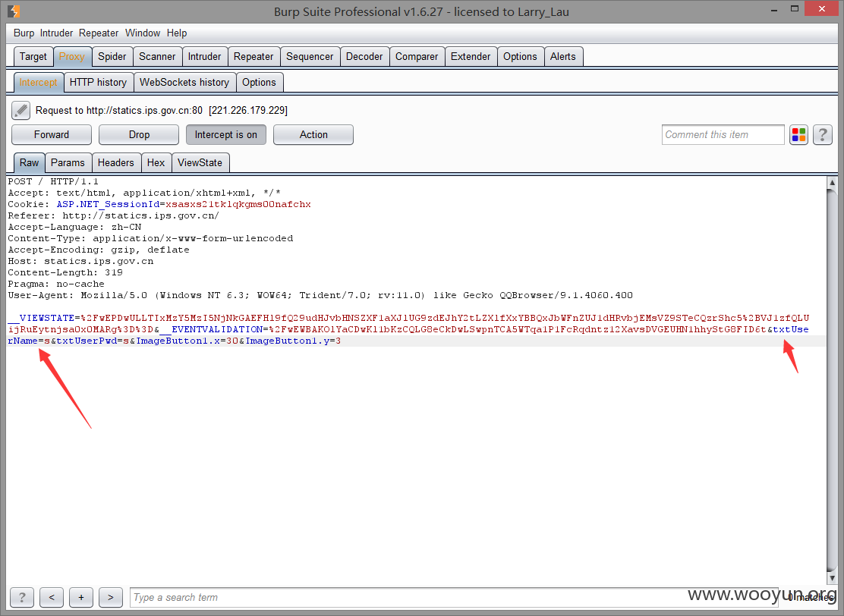This screenshot has width=844, height=616.
Task: Click the search term input field
Action: tap(454, 597)
